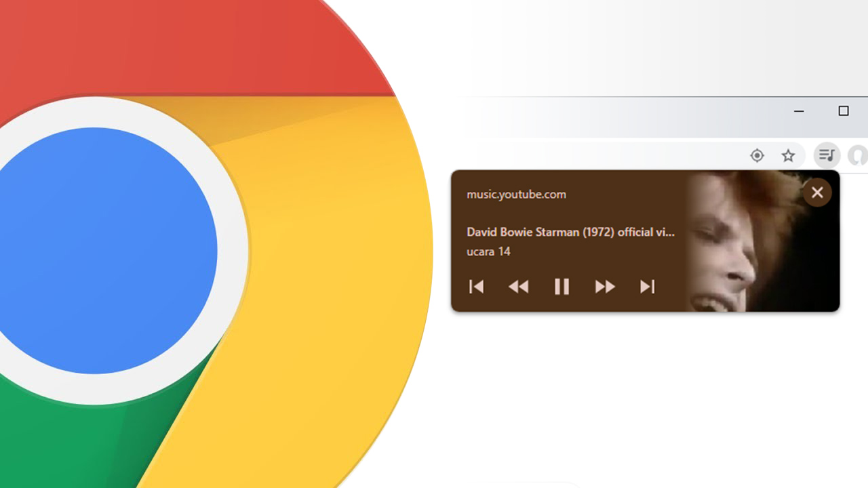This screenshot has height=488, width=868.
Task: Skip to the next track
Action: [647, 287]
